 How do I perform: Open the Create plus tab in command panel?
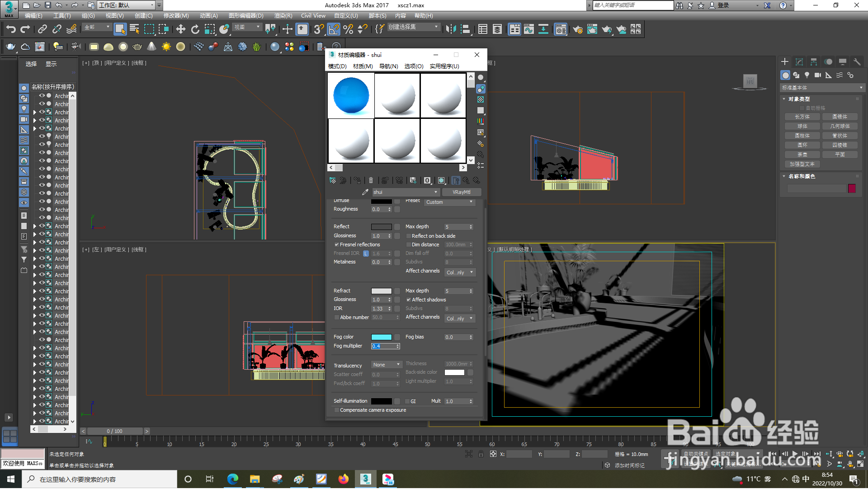785,61
